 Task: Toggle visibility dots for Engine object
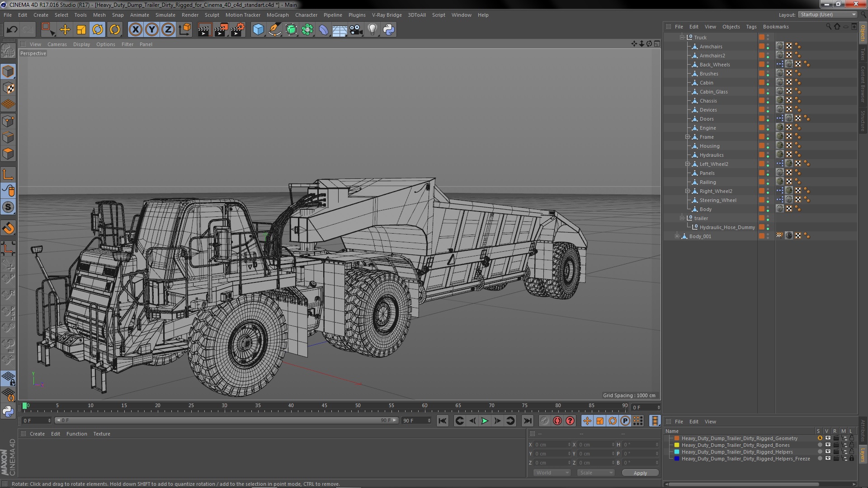tap(768, 128)
